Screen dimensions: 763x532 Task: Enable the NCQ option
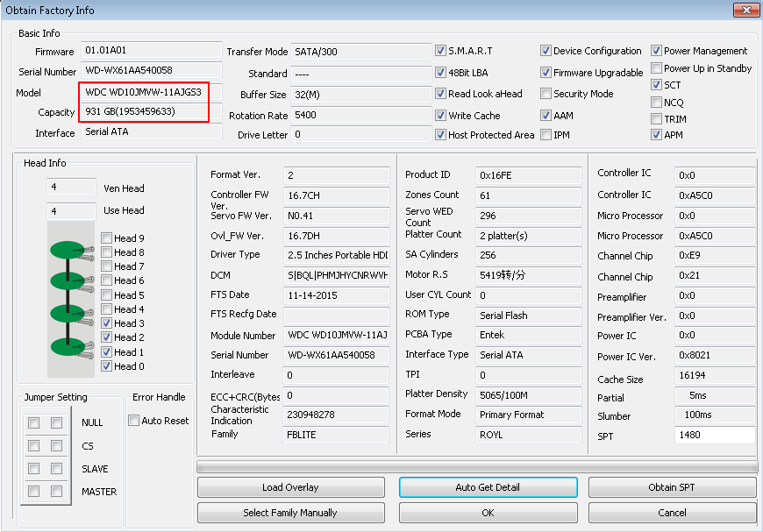tap(657, 102)
